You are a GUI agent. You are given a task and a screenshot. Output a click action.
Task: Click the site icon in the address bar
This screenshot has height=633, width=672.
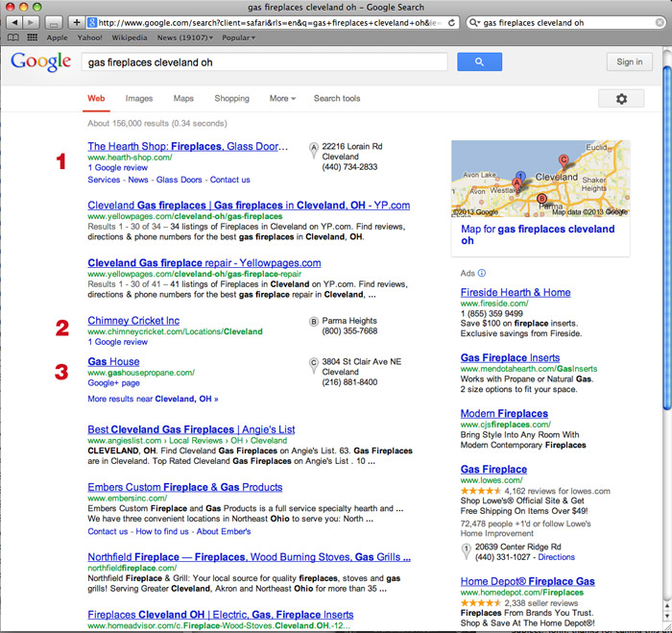click(x=92, y=23)
